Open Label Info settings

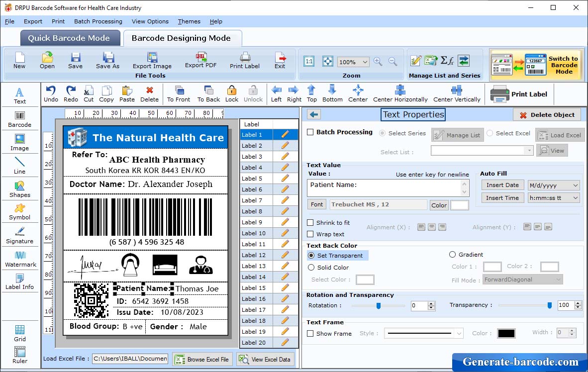click(x=20, y=281)
